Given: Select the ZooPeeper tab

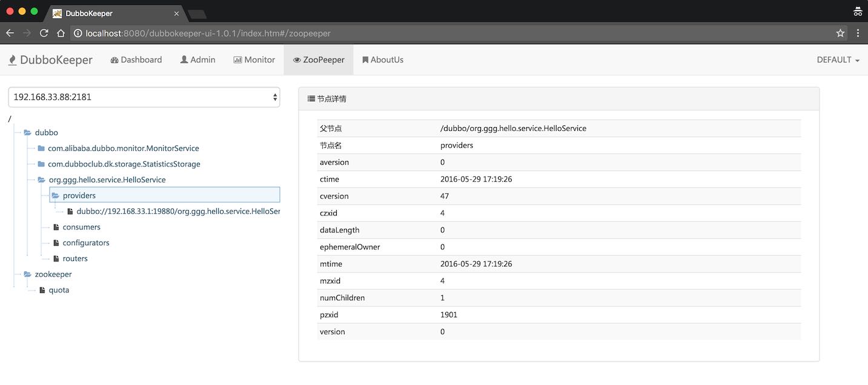Looking at the screenshot, I should (319, 59).
